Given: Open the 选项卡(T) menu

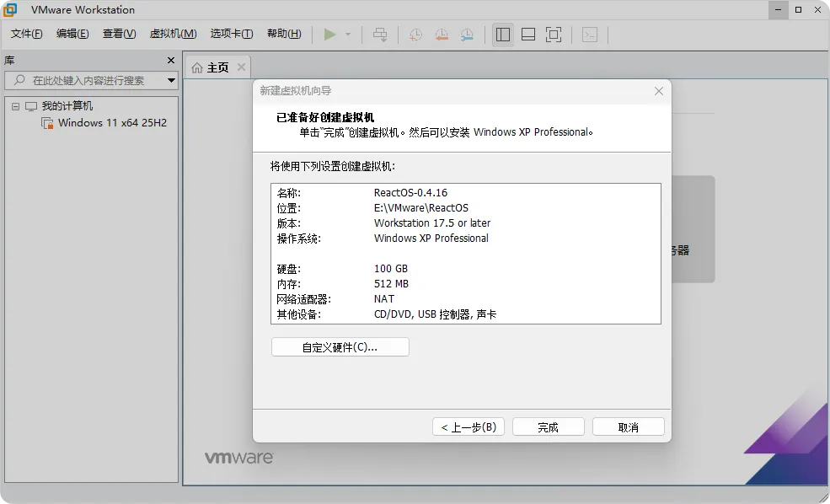Looking at the screenshot, I should (x=232, y=34).
